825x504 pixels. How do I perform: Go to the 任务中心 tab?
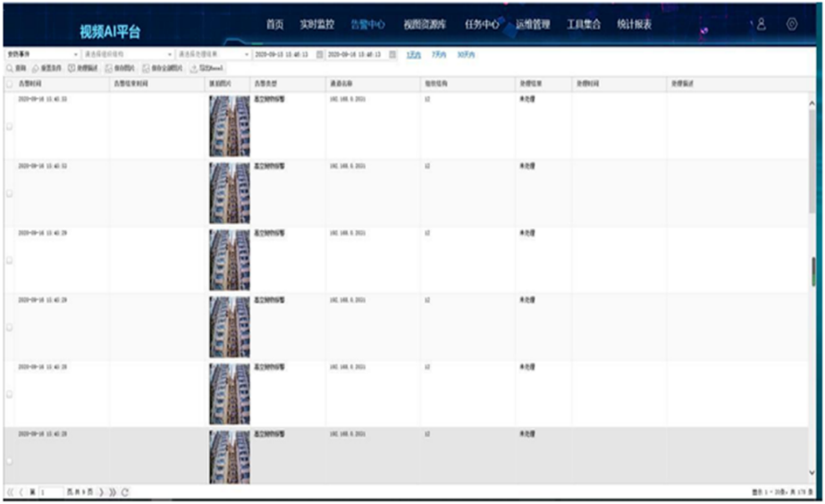(x=482, y=24)
